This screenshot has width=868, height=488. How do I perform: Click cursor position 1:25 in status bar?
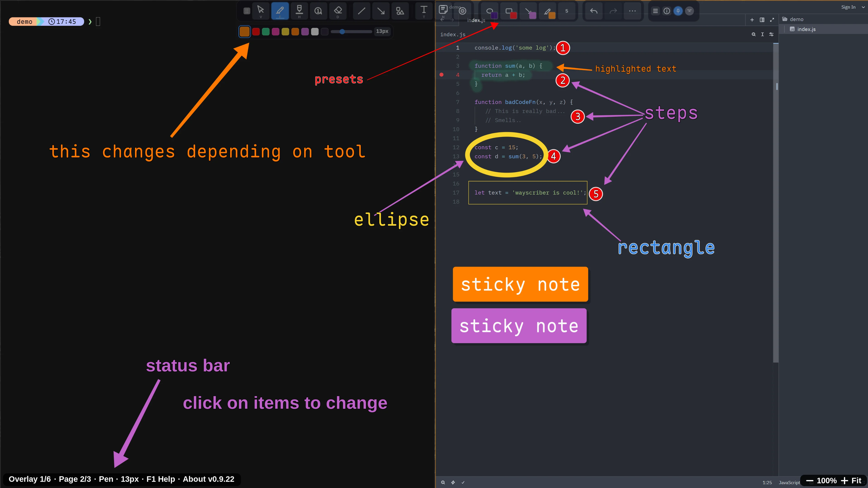click(767, 483)
